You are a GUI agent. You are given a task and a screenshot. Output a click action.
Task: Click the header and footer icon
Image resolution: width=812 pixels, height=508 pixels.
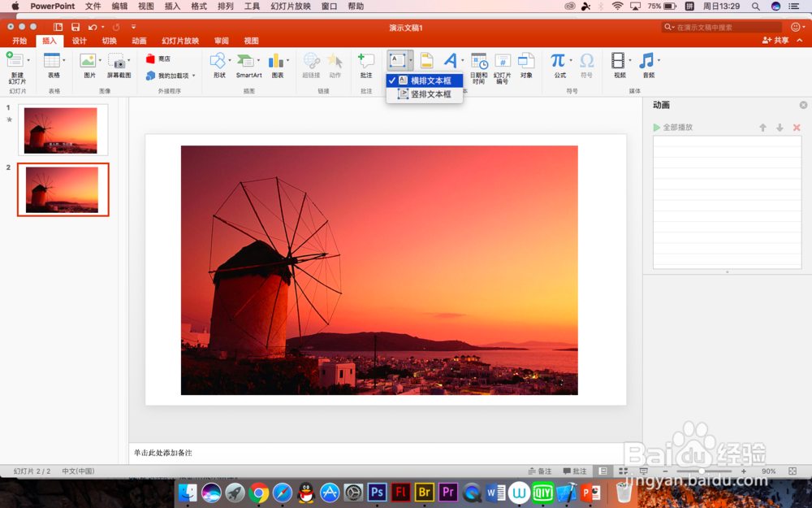pos(427,61)
